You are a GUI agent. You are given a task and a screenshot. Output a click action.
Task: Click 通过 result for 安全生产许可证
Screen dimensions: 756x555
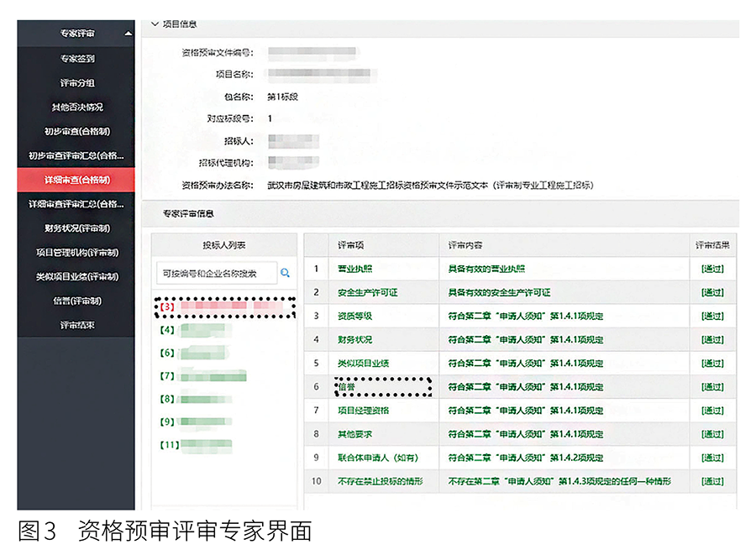tap(711, 291)
